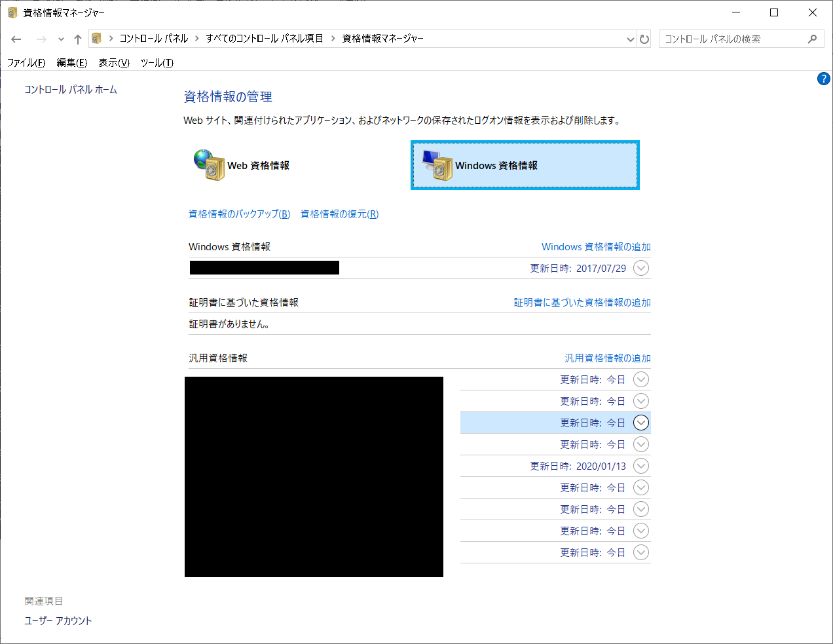Viewport: 833px width, 644px height.
Task: Click the safe icon in address bar
Action: click(96, 39)
